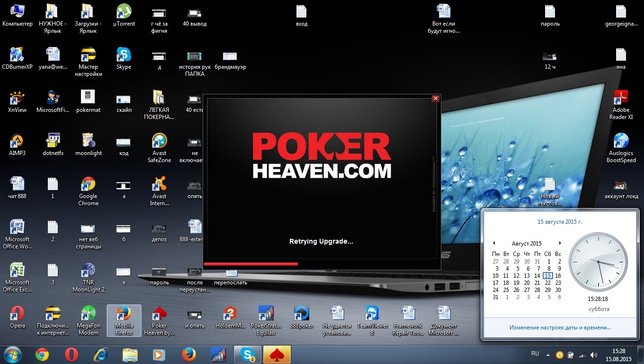The width and height of the screenshot is (644, 364).
Task: Close the Poker Heaven upgrade window
Action: point(436,99)
